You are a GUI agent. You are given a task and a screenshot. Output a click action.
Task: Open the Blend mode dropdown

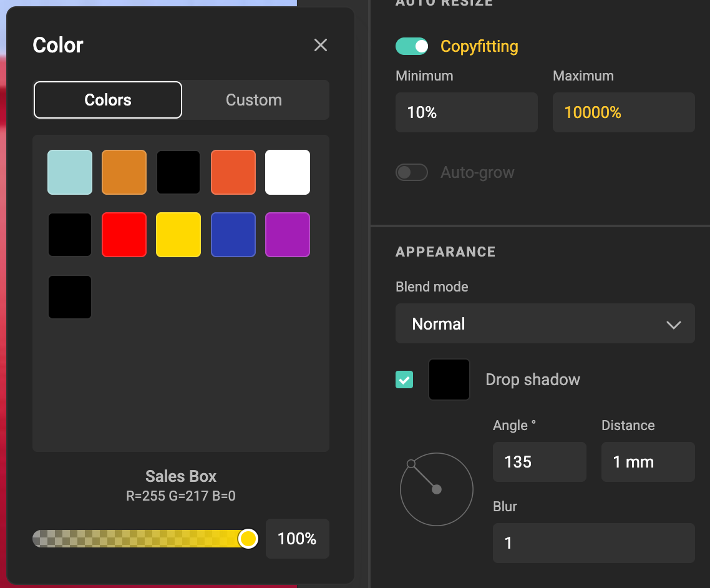click(545, 323)
